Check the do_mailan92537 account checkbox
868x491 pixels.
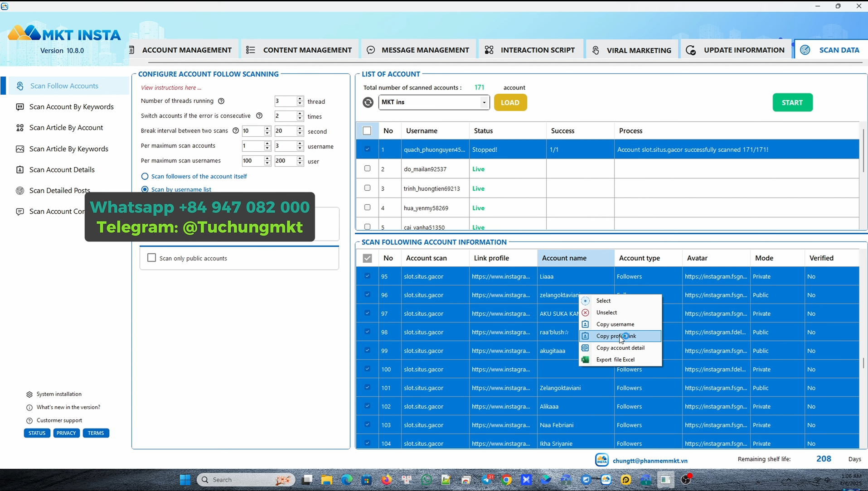[x=367, y=168]
